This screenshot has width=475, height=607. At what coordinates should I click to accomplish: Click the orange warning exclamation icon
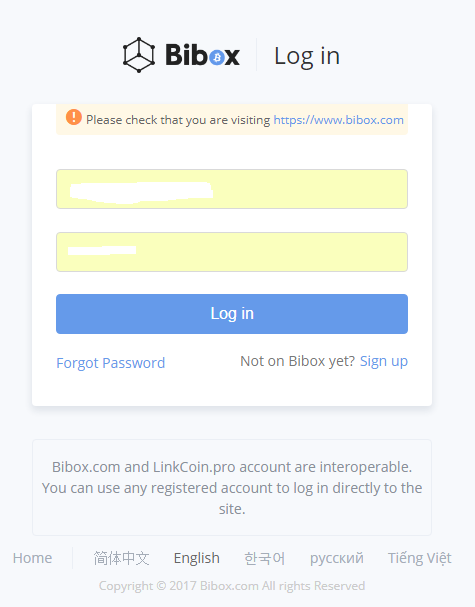74,117
